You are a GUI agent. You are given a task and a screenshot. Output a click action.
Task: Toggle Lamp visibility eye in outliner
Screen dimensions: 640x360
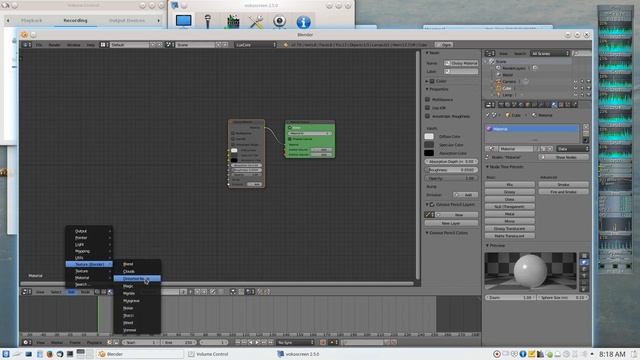pyautogui.click(x=576, y=95)
